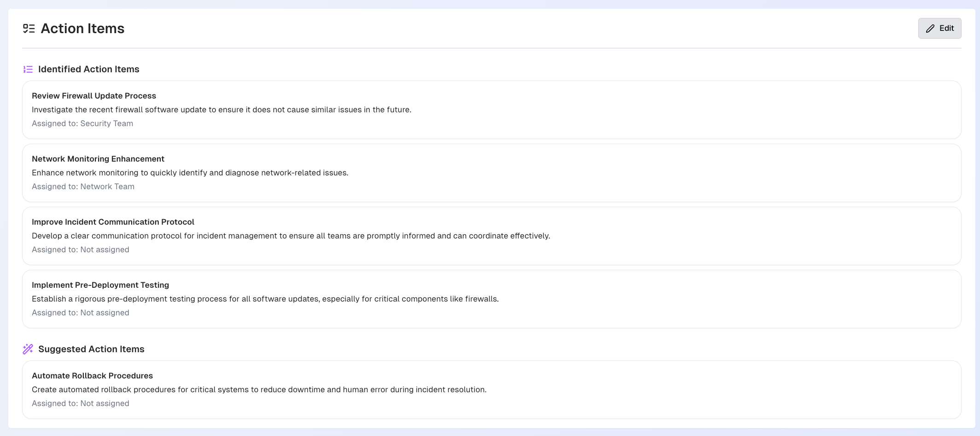This screenshot has width=980, height=436.
Task: Click the checklist icon beside the Action Items title
Action: [x=29, y=28]
